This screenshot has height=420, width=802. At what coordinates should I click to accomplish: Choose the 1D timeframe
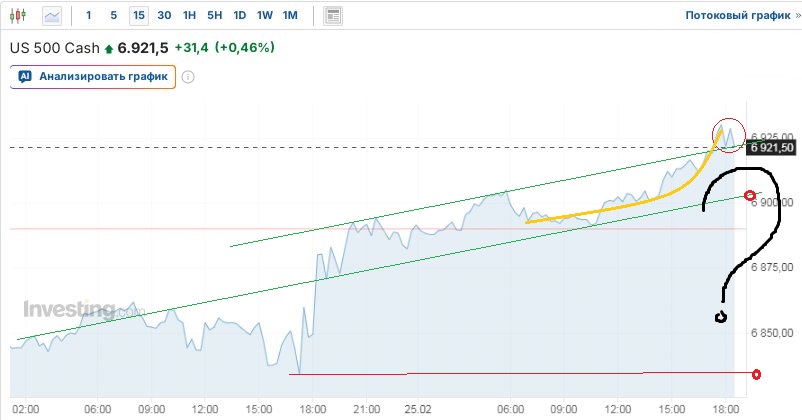pos(239,15)
